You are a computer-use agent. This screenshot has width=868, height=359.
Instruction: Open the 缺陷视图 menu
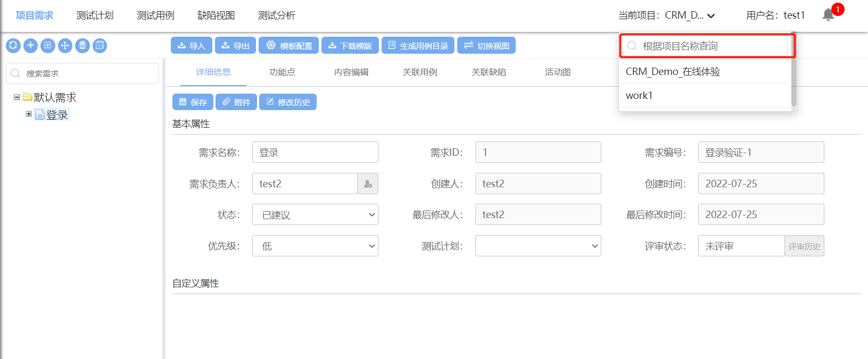(216, 15)
